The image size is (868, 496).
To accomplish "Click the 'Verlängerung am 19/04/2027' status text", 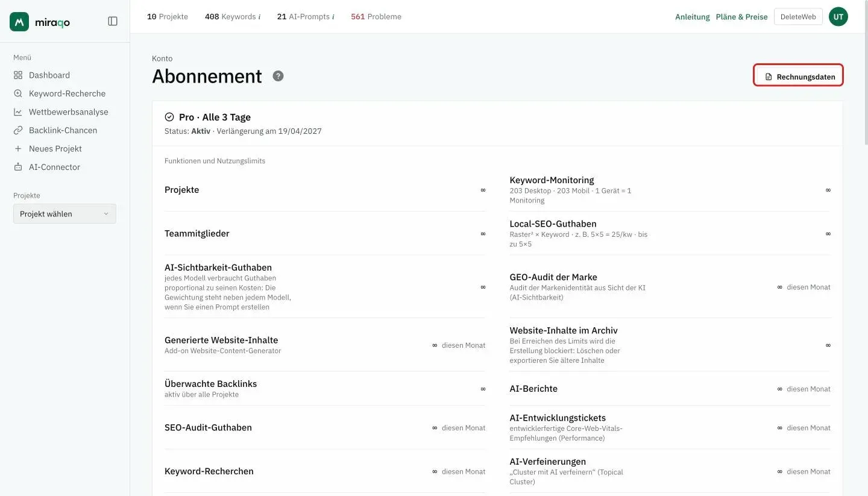I will click(x=269, y=131).
